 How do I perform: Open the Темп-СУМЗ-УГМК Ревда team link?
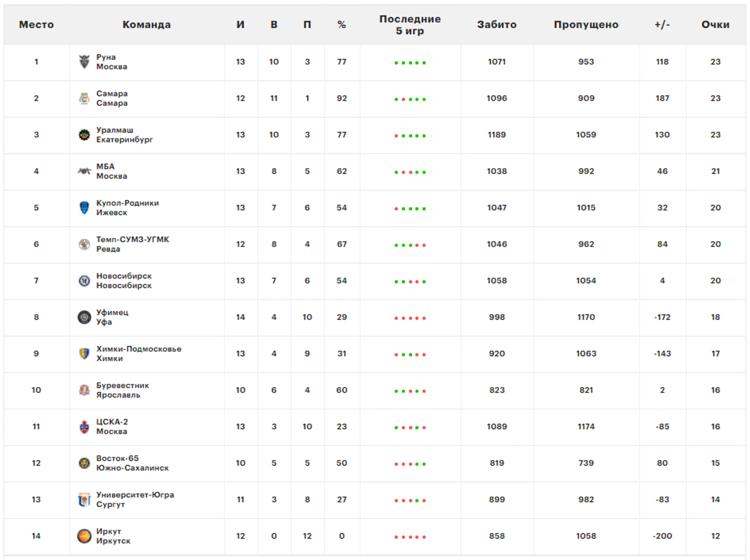[x=133, y=244]
